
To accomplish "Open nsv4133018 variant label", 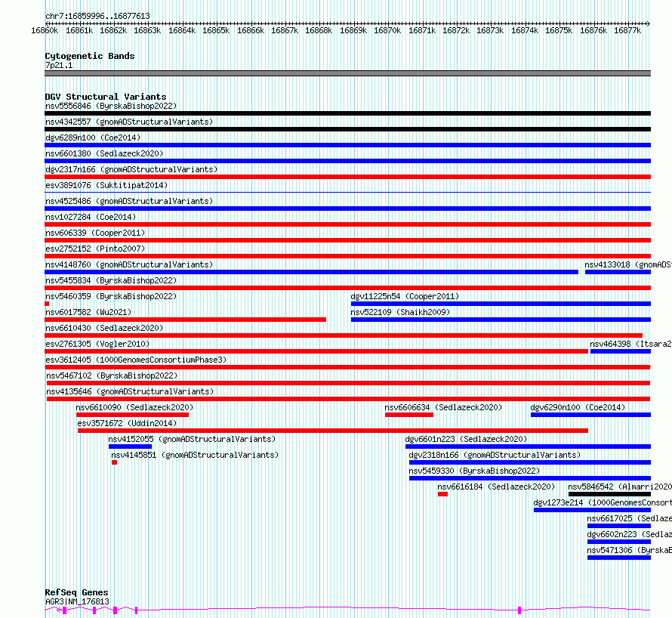I will [x=628, y=264].
